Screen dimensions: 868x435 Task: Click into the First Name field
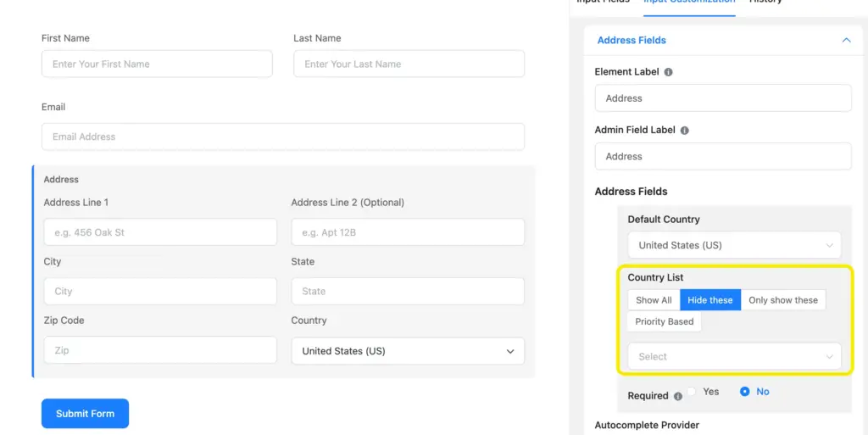(x=157, y=64)
